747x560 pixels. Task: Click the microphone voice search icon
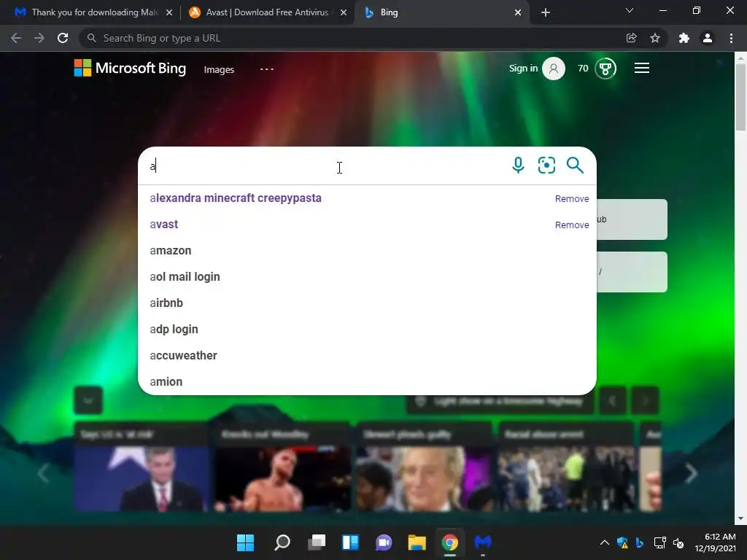pos(518,166)
